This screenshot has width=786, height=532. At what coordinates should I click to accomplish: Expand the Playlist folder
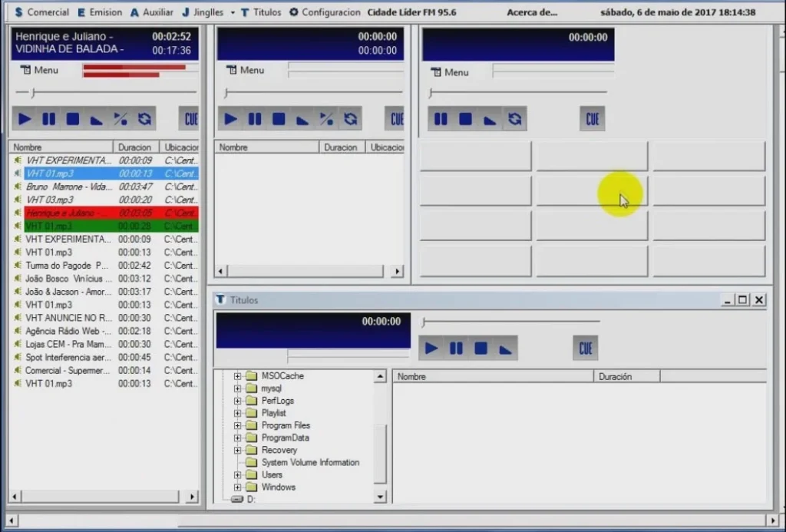point(238,413)
